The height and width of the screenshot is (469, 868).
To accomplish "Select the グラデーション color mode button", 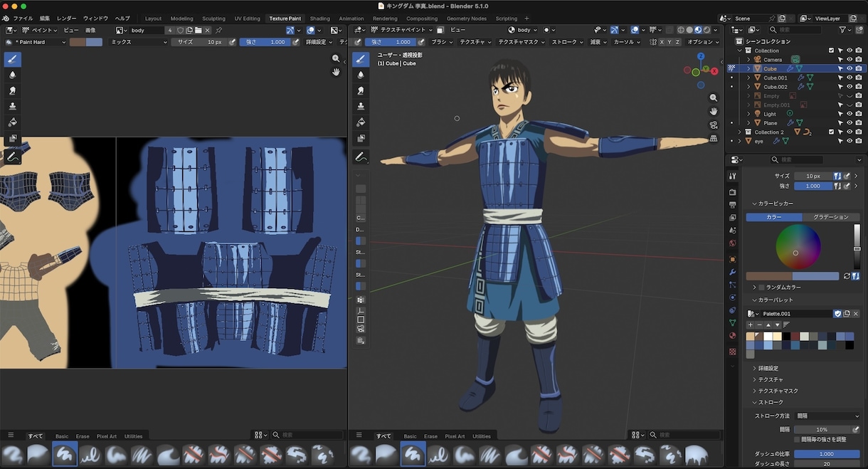I will tap(831, 217).
